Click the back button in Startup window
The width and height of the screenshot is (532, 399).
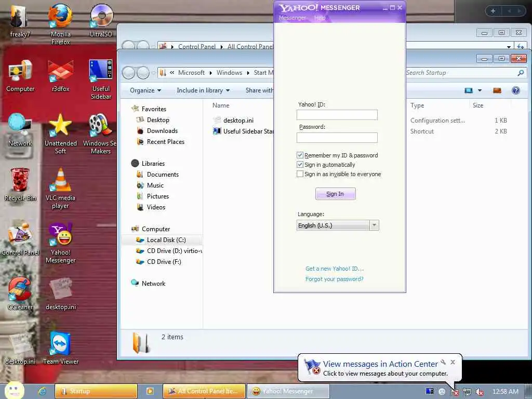tap(128, 73)
